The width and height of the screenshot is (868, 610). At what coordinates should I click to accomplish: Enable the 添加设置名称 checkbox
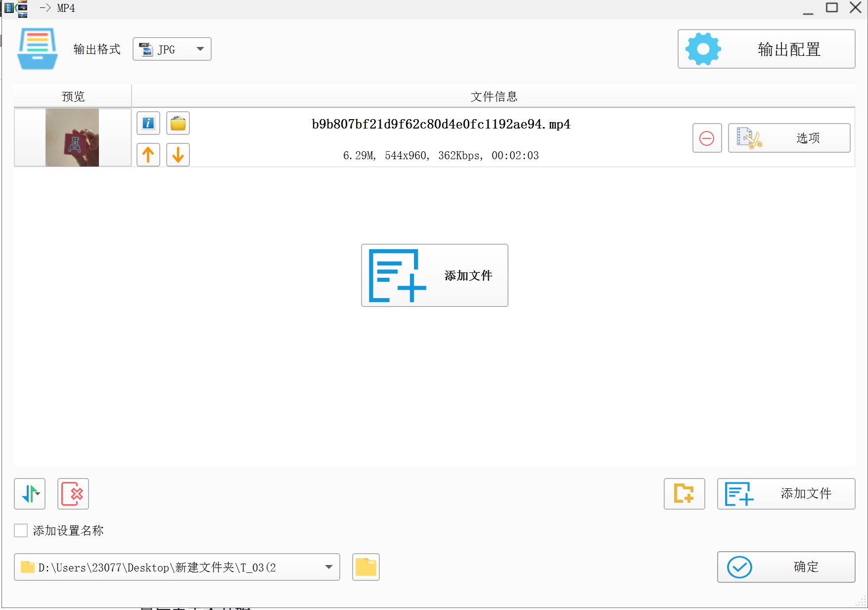pos(21,530)
